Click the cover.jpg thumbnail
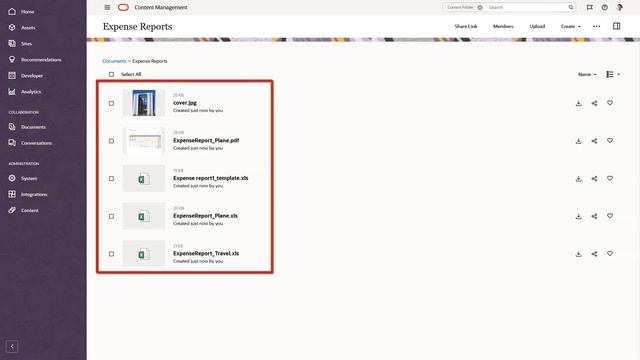 point(144,103)
